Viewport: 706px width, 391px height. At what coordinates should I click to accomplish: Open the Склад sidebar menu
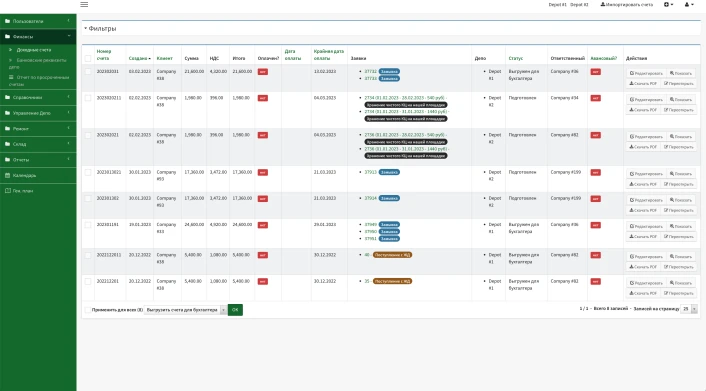tap(38, 144)
